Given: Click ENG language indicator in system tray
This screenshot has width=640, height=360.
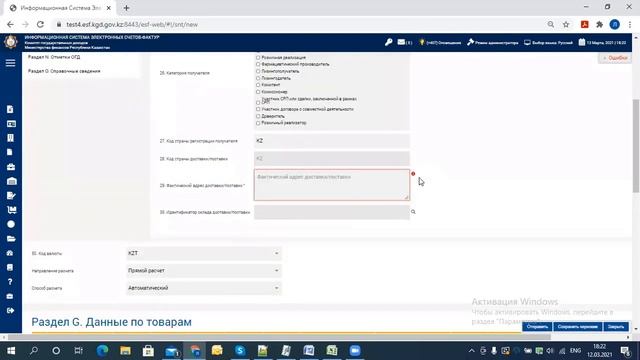Looking at the screenshot, I should pyautogui.click(x=575, y=351).
